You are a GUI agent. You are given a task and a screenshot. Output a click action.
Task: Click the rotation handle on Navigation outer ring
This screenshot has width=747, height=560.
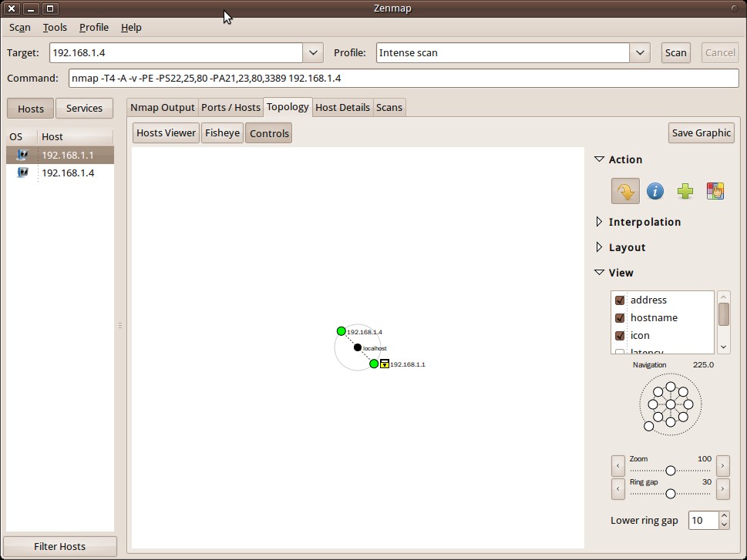pyautogui.click(x=648, y=426)
